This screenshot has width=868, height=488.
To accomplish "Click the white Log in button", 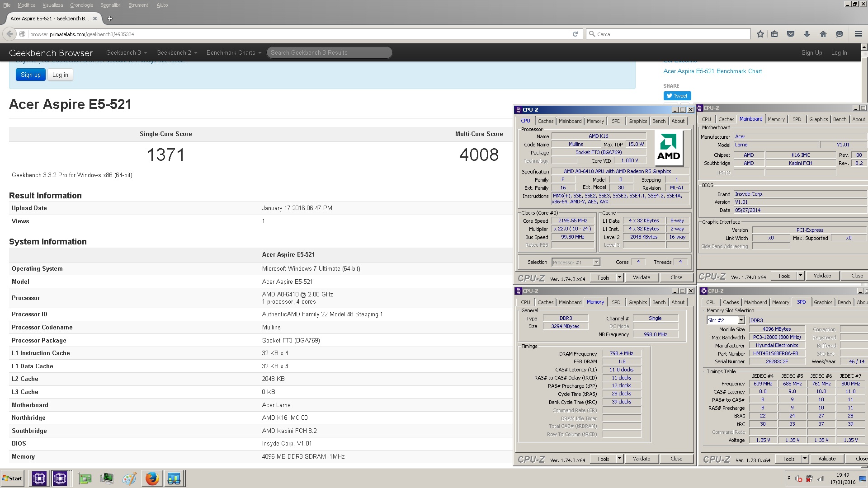I will pos(60,75).
